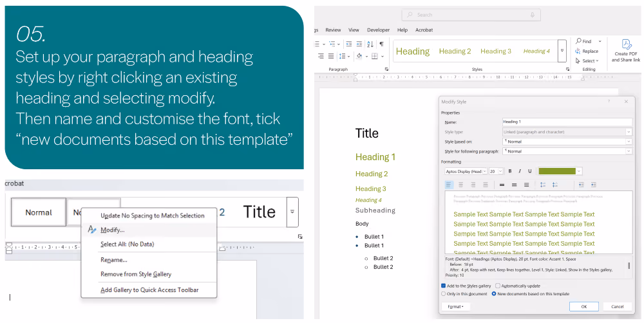Image resolution: width=644 pixels, height=323 pixels.
Task: Open the Acrobat ribbon tab
Action: (424, 30)
